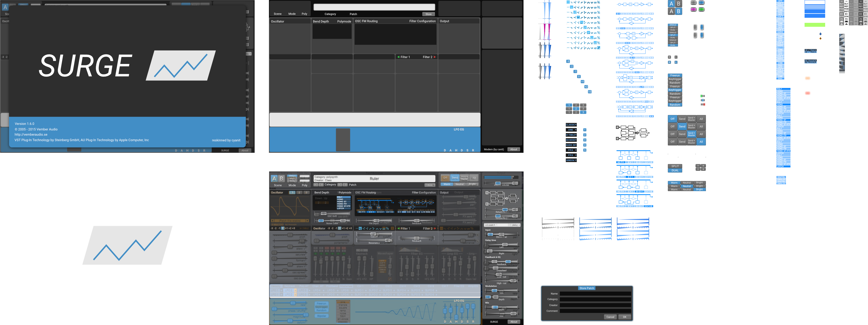Click the small blue number 3 square sprite
Viewport: 868px width, 325px height.
point(585,140)
